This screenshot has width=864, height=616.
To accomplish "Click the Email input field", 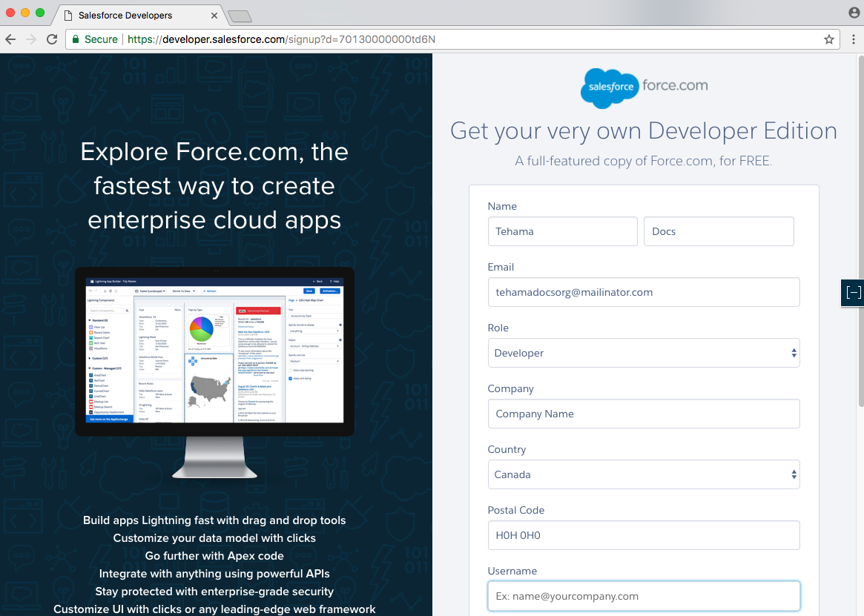I will pos(644,292).
